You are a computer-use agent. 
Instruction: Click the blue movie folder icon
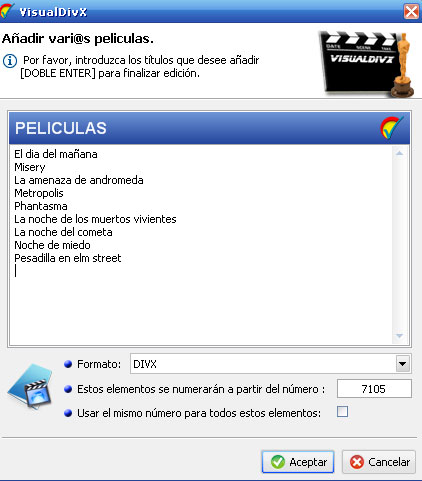pyautogui.click(x=31, y=387)
